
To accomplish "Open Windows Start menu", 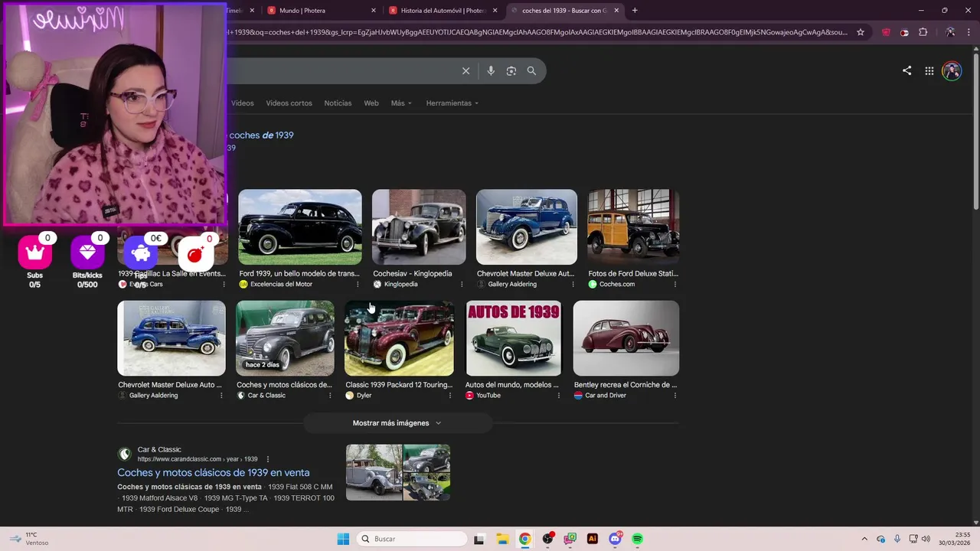I will tap(343, 539).
